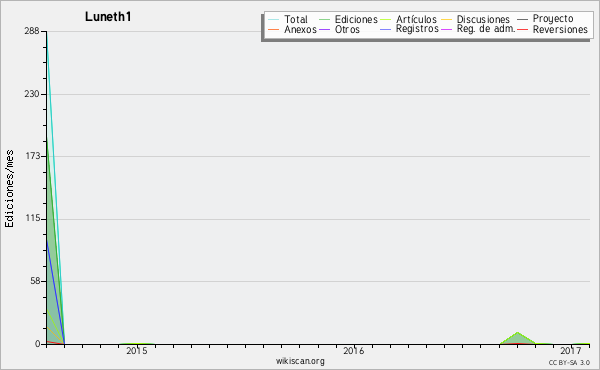Click the y-axis value 230
The width and height of the screenshot is (600, 370).
pyautogui.click(x=32, y=94)
